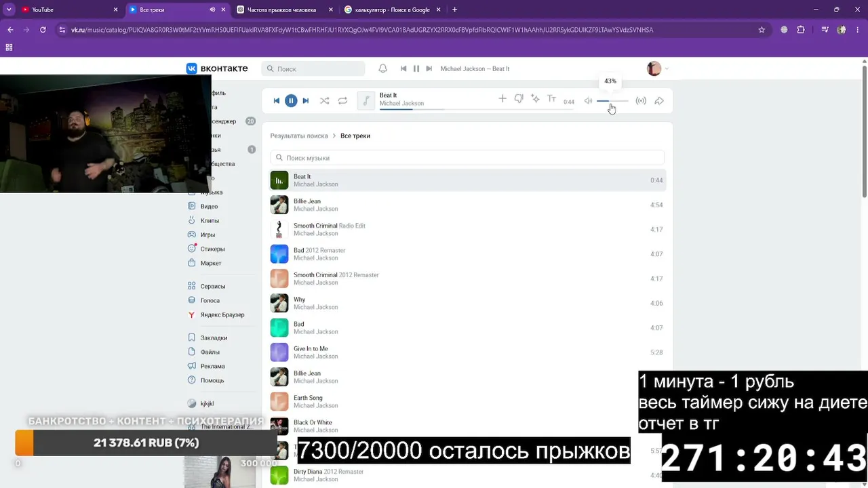The image size is (868, 488).
Task: Click the Реклама sidebar icon
Action: click(x=192, y=366)
